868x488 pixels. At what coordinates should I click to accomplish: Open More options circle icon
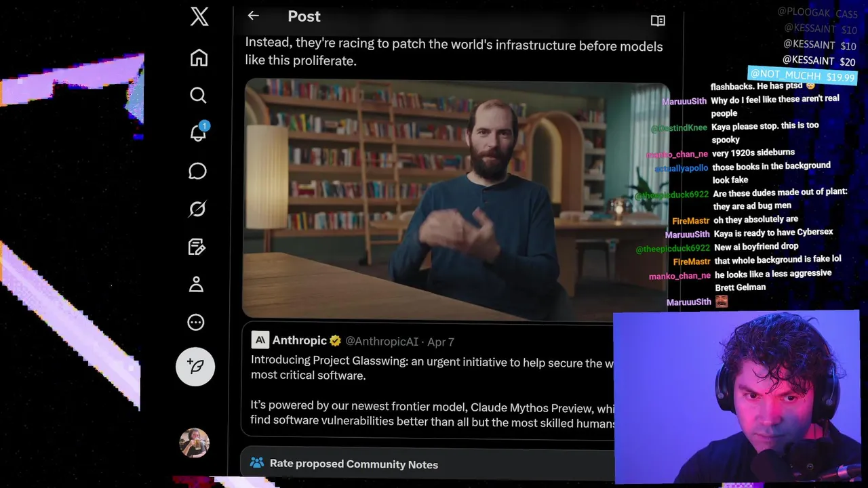(196, 323)
